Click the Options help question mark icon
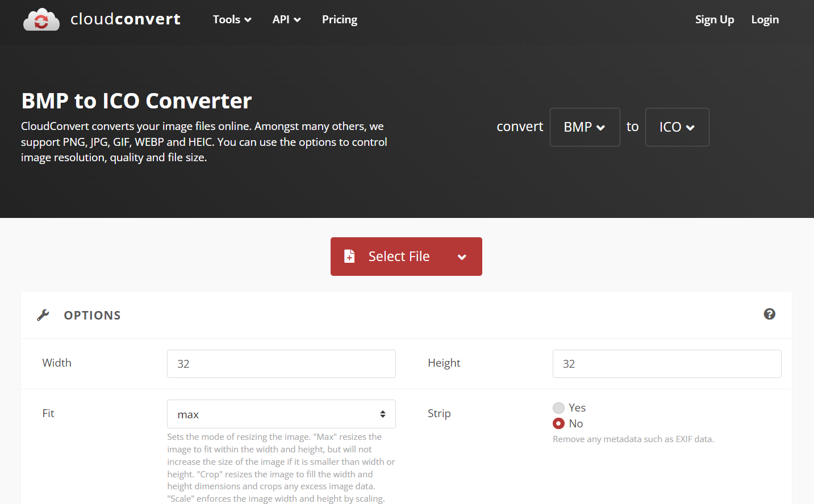Image resolution: width=814 pixels, height=504 pixels. pos(770,314)
